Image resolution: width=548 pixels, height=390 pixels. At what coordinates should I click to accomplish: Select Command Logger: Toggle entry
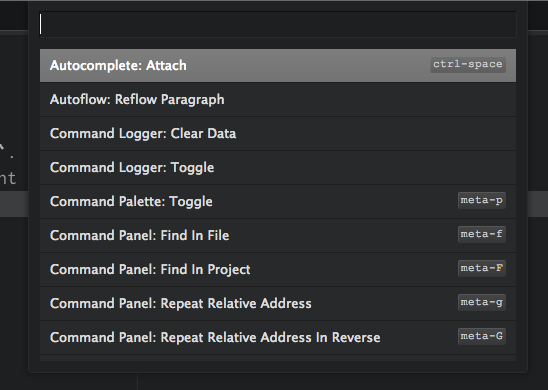coord(278,167)
